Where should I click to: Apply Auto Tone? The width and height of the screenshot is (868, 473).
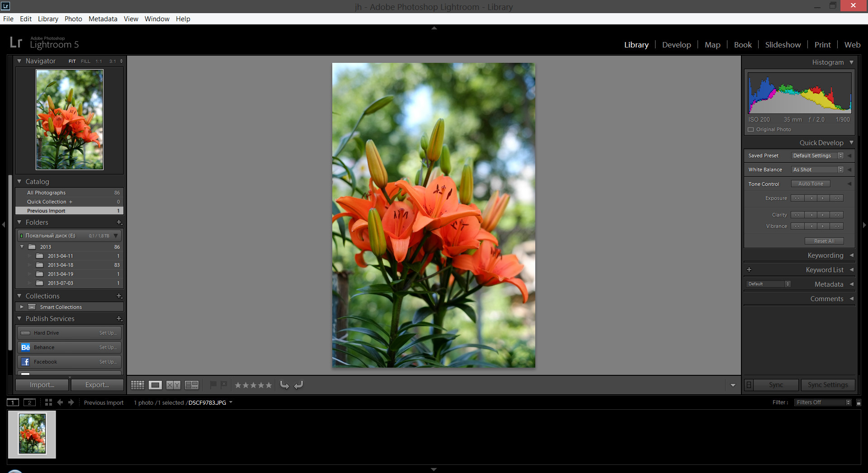click(811, 184)
